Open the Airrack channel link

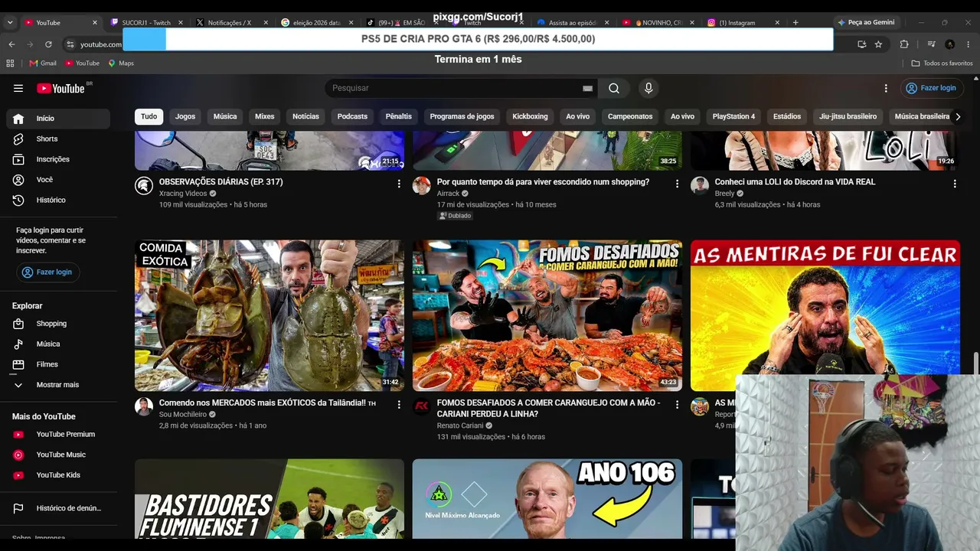pyautogui.click(x=448, y=194)
